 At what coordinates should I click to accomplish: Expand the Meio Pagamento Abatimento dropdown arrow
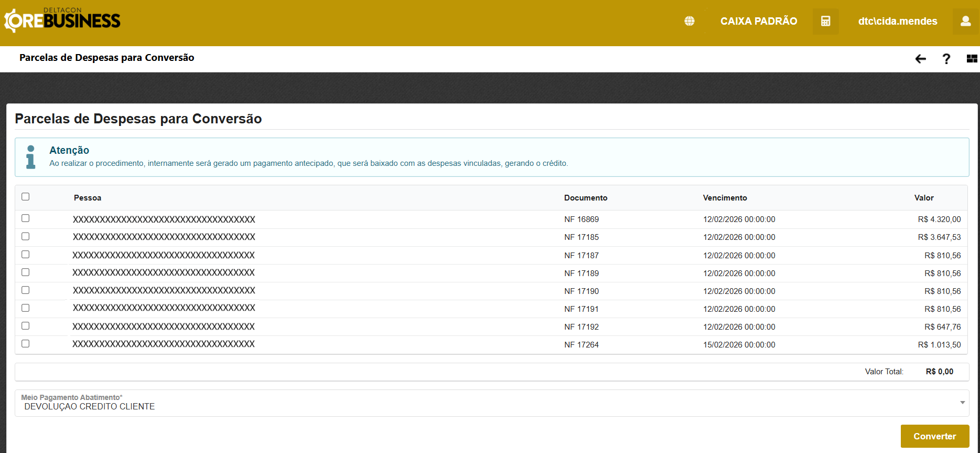click(x=962, y=403)
